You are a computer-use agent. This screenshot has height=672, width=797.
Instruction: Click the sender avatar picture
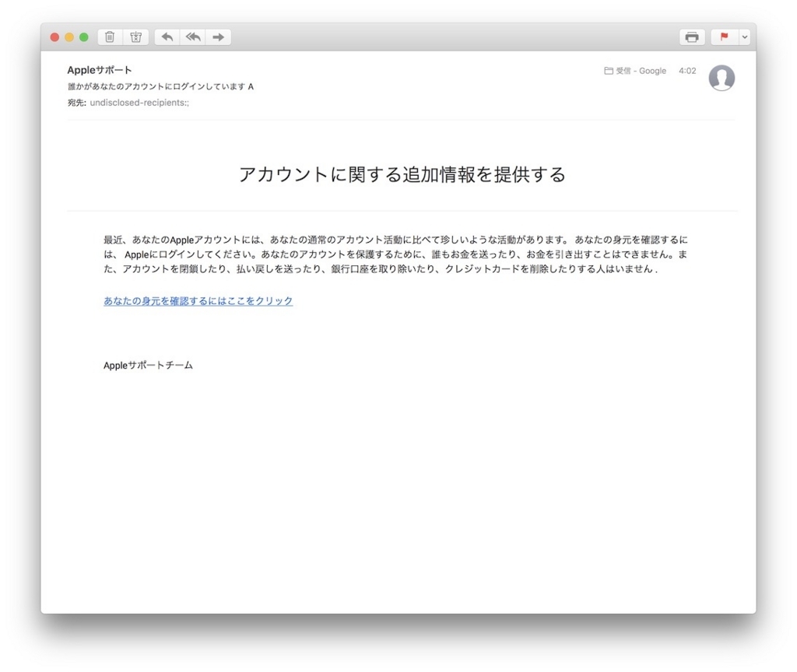pyautogui.click(x=722, y=78)
